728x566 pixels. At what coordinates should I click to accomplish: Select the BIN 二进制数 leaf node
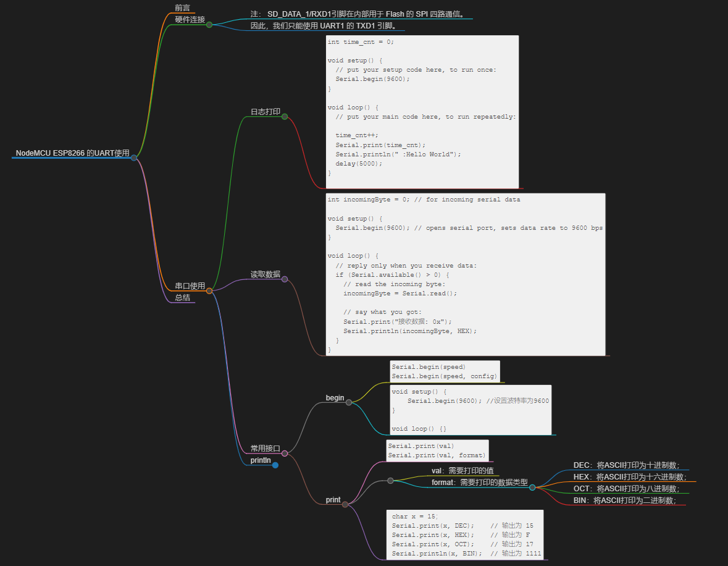624,500
